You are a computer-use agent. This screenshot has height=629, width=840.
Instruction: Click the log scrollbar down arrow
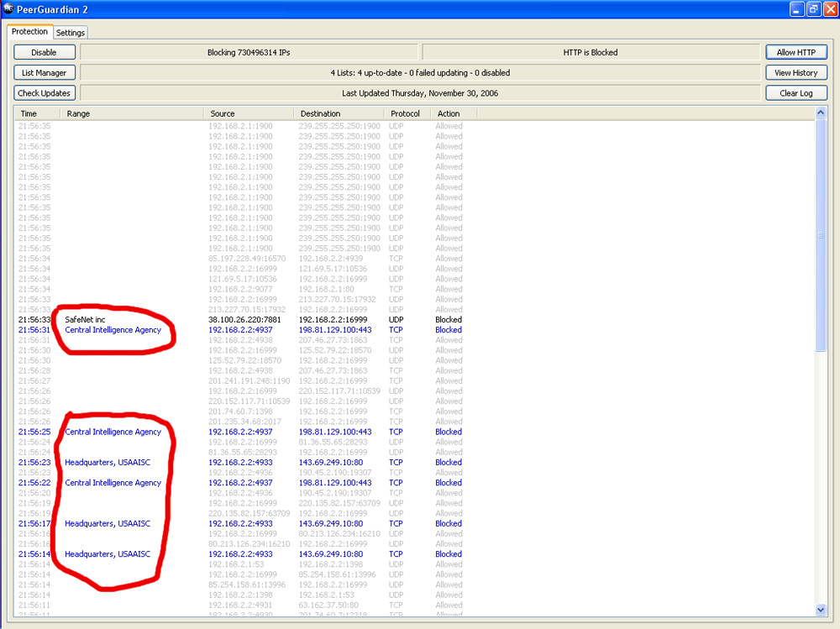click(x=820, y=609)
